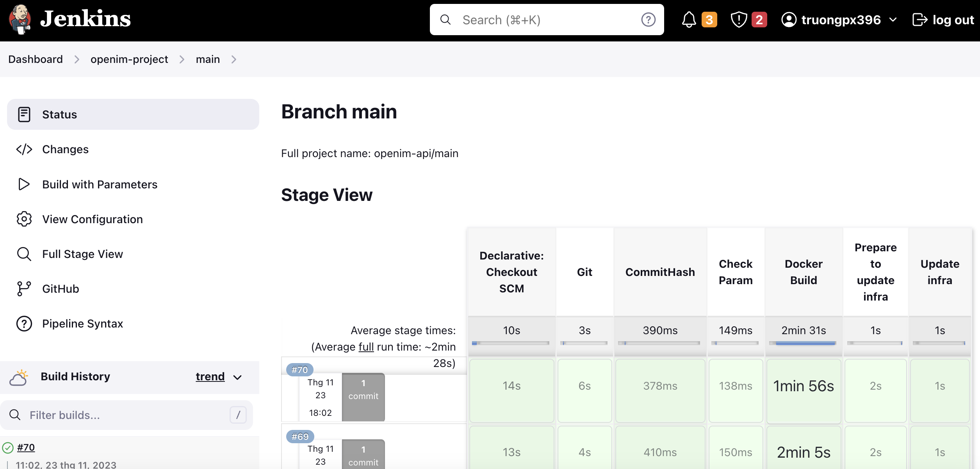Screen dimensions: 980x469
Task: Open Full Stage View from sidebar
Action: click(x=82, y=254)
